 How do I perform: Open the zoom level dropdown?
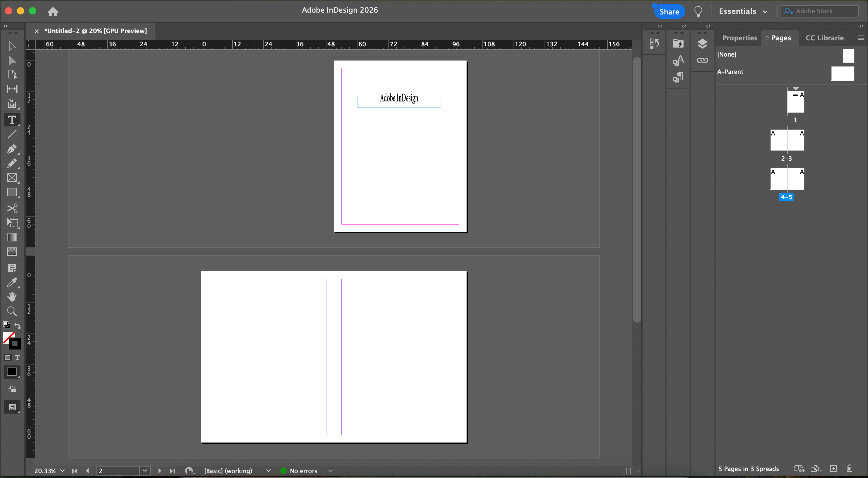[62, 470]
